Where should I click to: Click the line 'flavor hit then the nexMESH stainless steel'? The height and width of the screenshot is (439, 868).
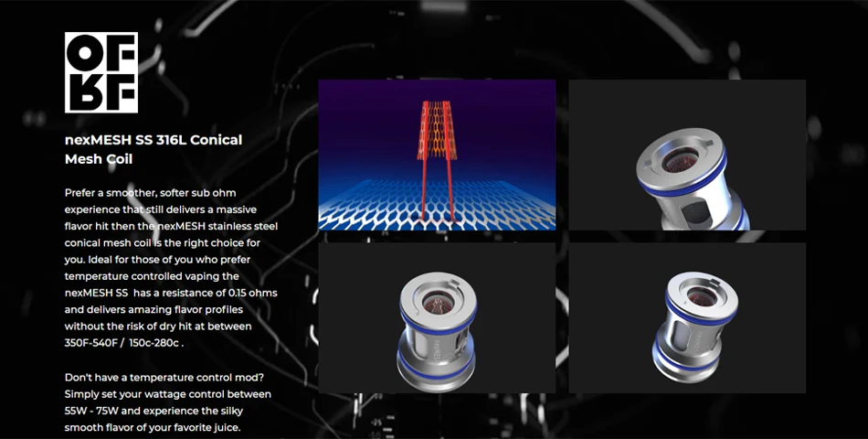[x=171, y=227]
